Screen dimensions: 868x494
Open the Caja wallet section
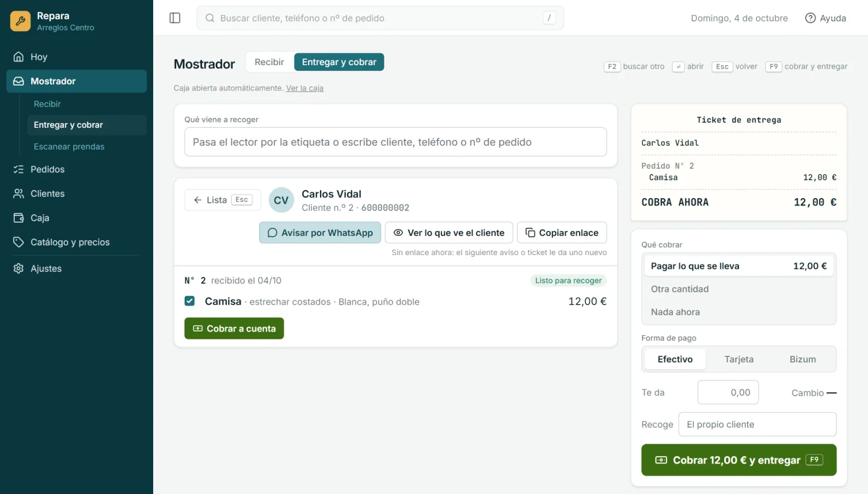pos(76,218)
